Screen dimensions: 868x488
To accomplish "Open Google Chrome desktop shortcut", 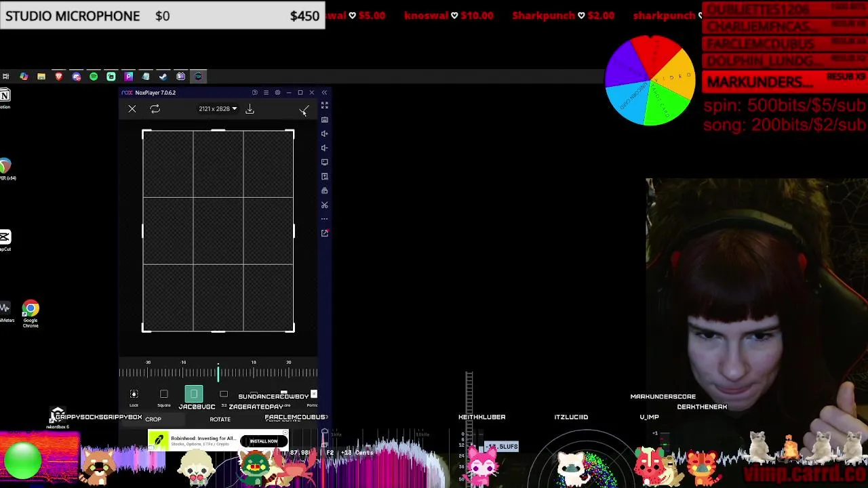I will (31, 314).
